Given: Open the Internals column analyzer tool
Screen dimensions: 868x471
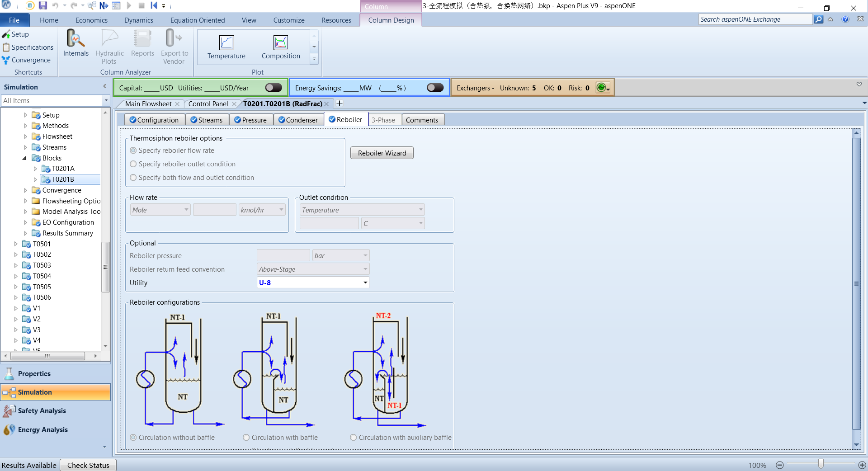Looking at the screenshot, I should 76,43.
